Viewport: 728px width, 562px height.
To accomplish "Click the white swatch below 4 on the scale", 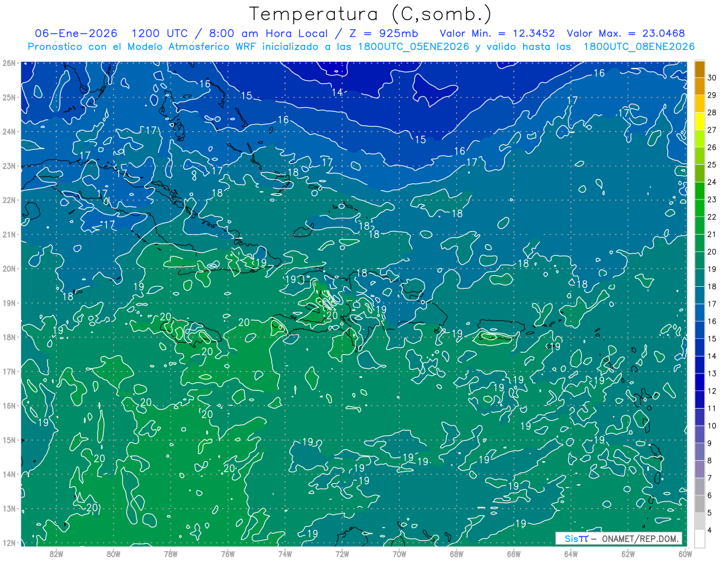I will pos(699,539).
